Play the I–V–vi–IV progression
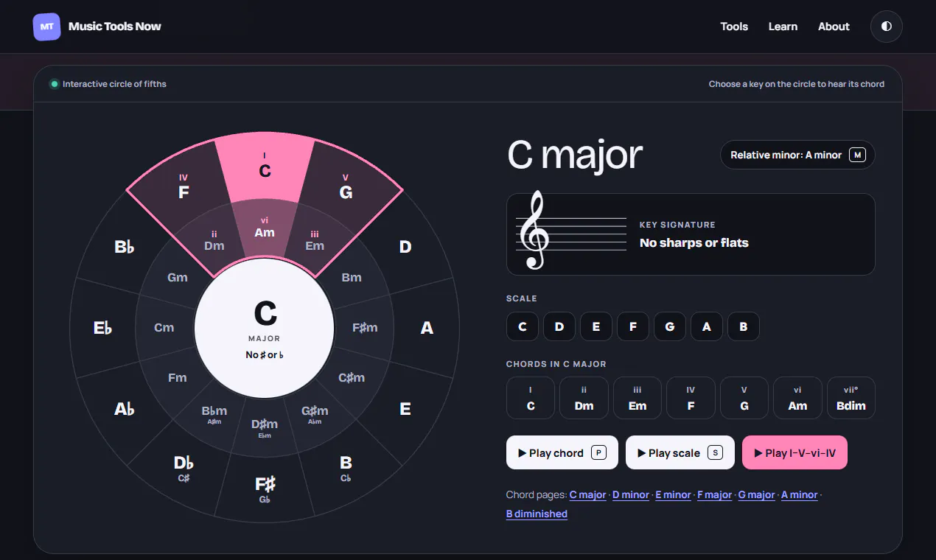The height and width of the screenshot is (560, 936). tap(794, 452)
